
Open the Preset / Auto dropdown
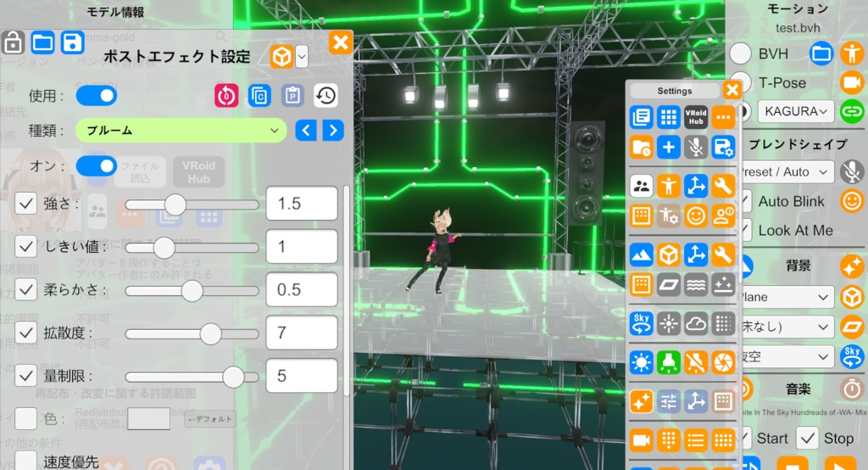(786, 172)
